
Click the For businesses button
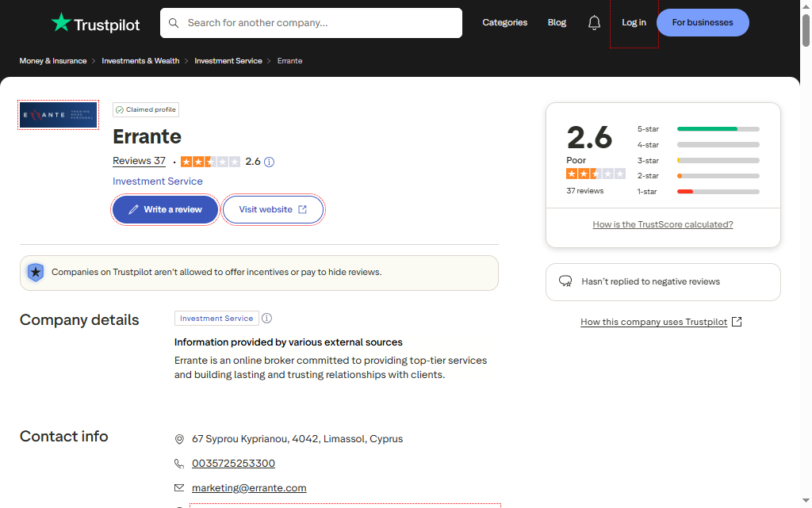(703, 22)
